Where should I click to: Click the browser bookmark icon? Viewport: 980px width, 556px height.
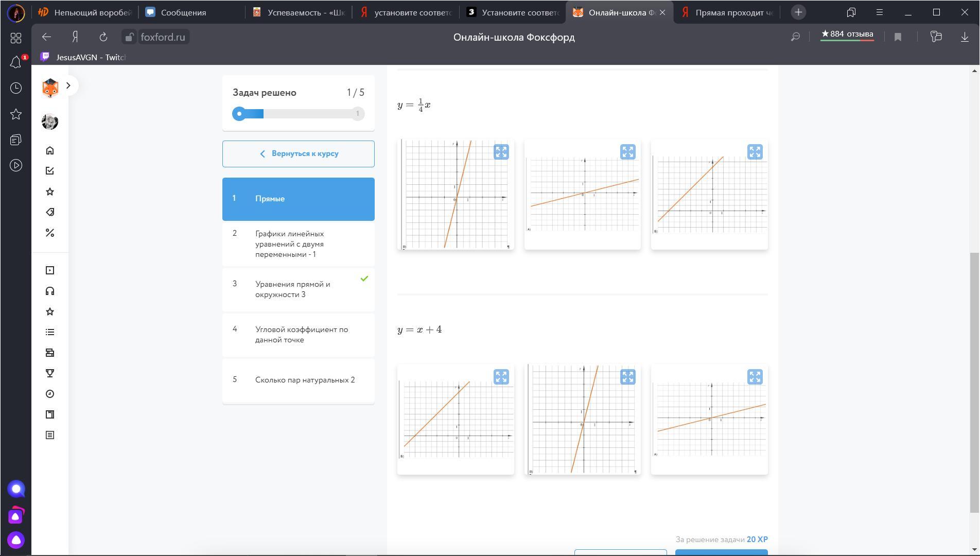pos(898,37)
